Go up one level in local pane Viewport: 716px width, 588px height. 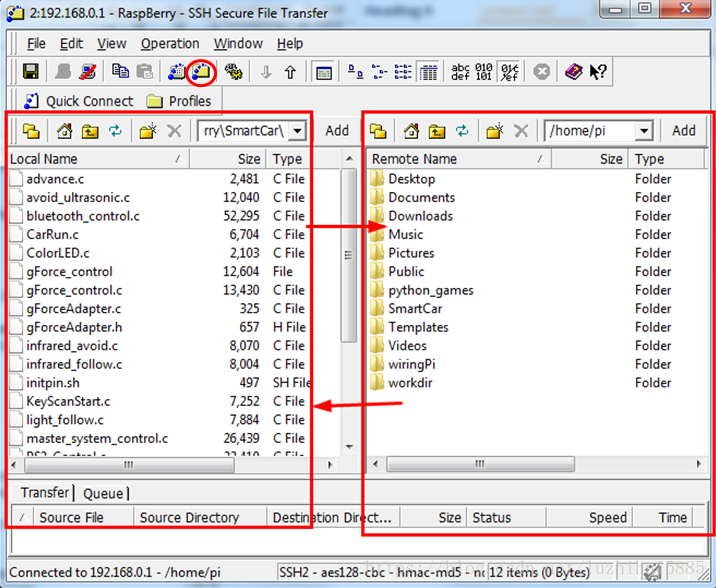coord(90,131)
